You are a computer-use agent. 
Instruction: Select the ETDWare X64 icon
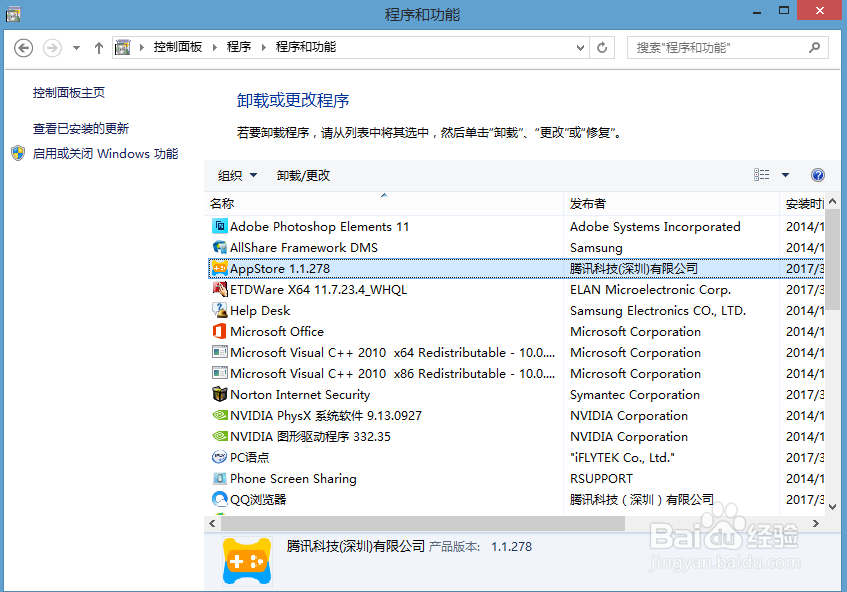pos(219,290)
